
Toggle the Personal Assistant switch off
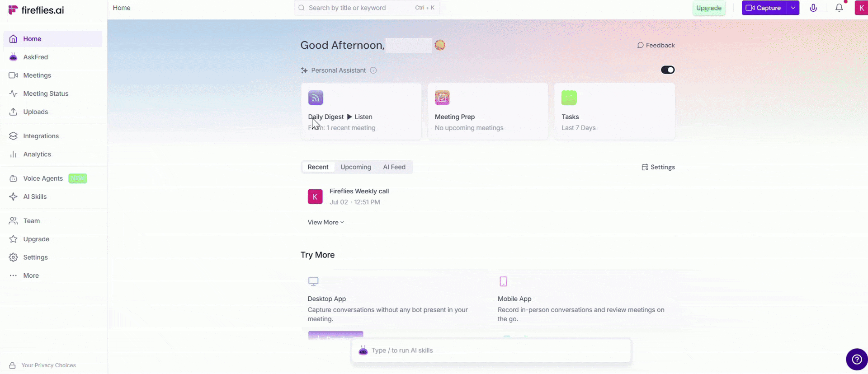click(668, 70)
